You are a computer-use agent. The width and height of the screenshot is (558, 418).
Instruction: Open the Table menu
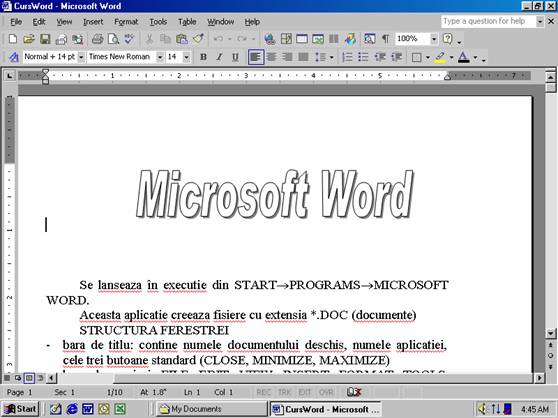[x=187, y=22]
